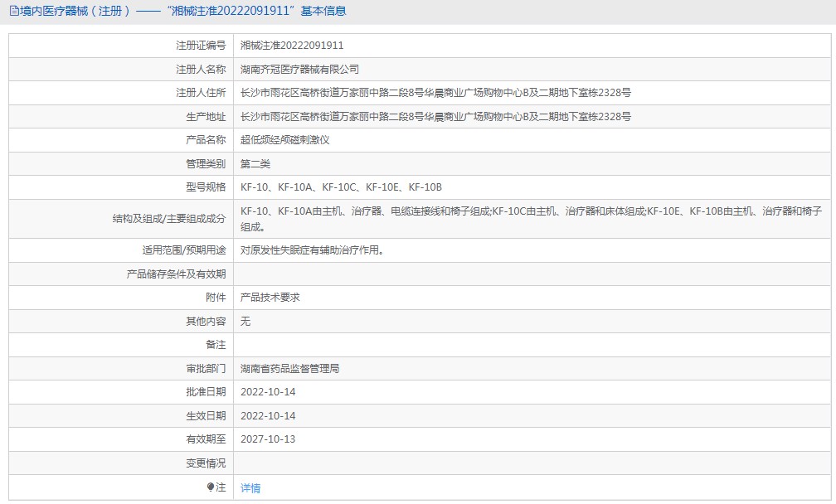Click the document icon in the page header
This screenshot has width=836, height=504.
tap(14, 12)
